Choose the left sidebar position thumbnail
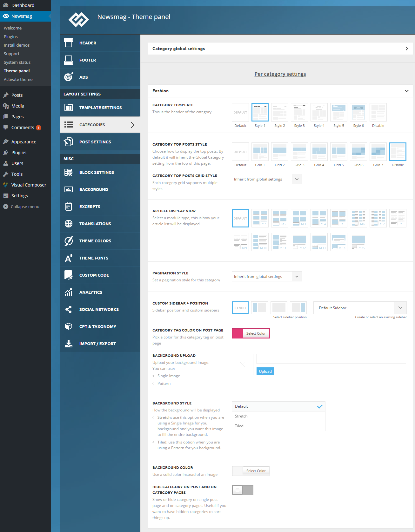Screen dimensions: 415x532 pos(260,308)
